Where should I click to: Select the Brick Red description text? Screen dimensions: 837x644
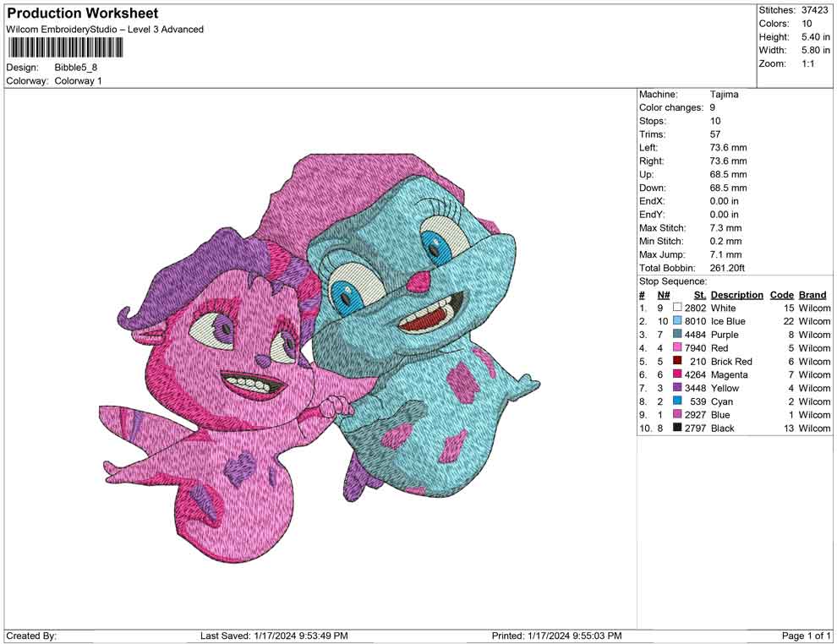731,361
